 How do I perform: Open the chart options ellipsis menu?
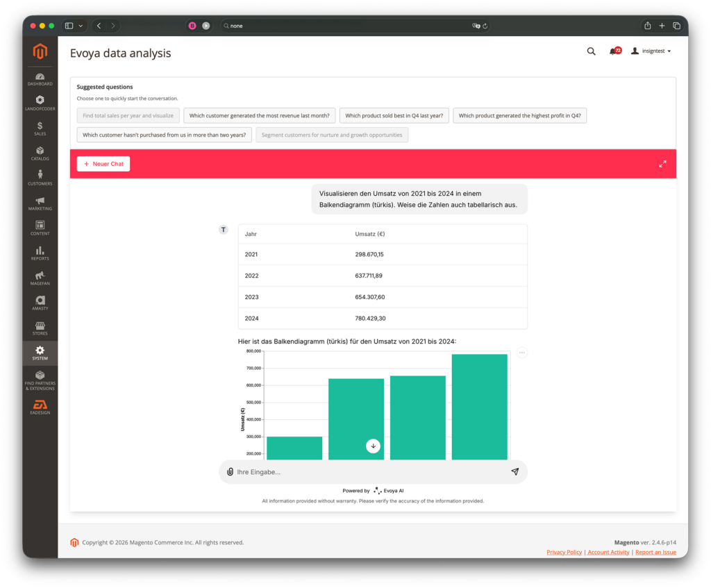point(521,353)
